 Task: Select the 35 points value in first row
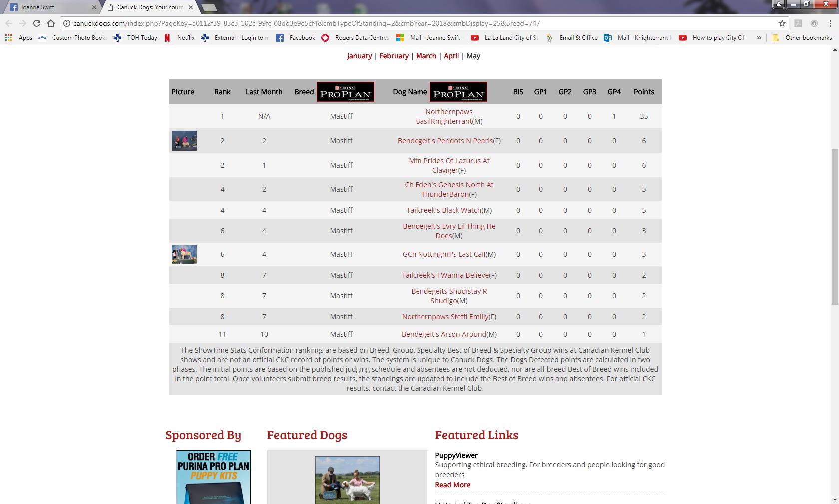(x=644, y=116)
